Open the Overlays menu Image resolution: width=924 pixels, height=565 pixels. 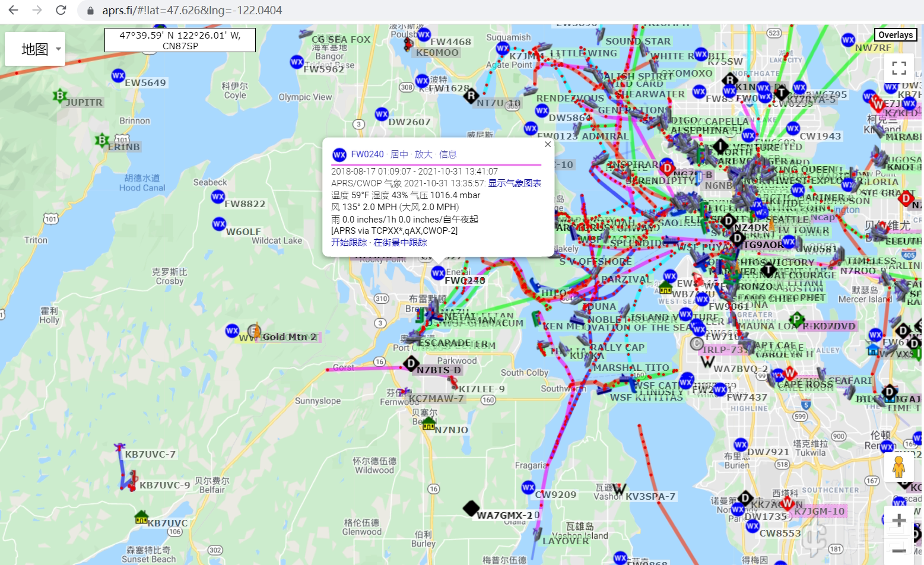tap(895, 35)
